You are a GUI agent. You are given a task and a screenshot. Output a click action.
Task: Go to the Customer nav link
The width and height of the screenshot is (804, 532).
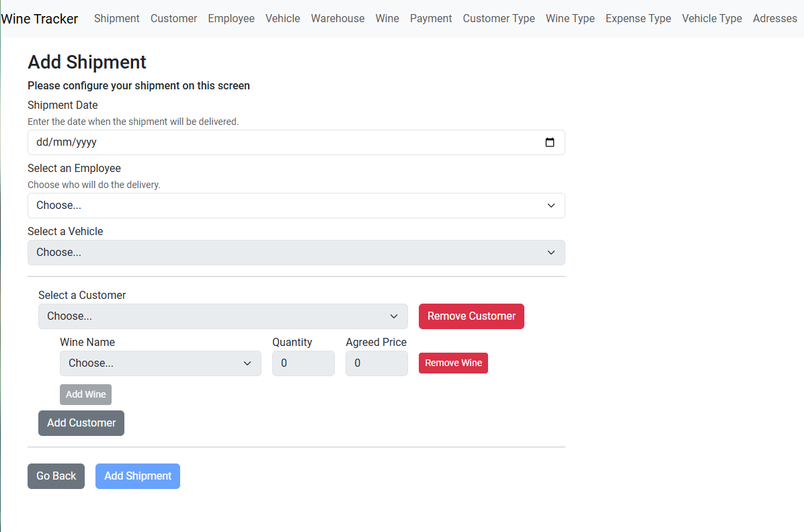pos(173,19)
